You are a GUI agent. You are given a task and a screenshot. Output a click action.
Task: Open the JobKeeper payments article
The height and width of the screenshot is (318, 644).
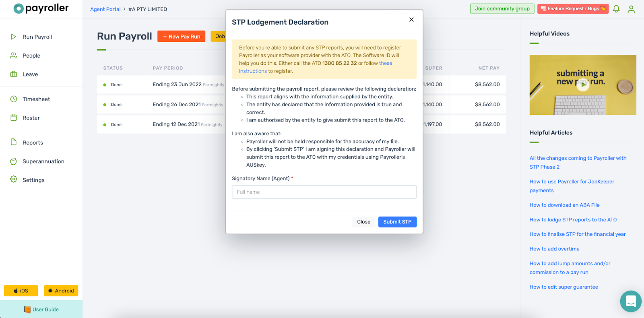572,186
